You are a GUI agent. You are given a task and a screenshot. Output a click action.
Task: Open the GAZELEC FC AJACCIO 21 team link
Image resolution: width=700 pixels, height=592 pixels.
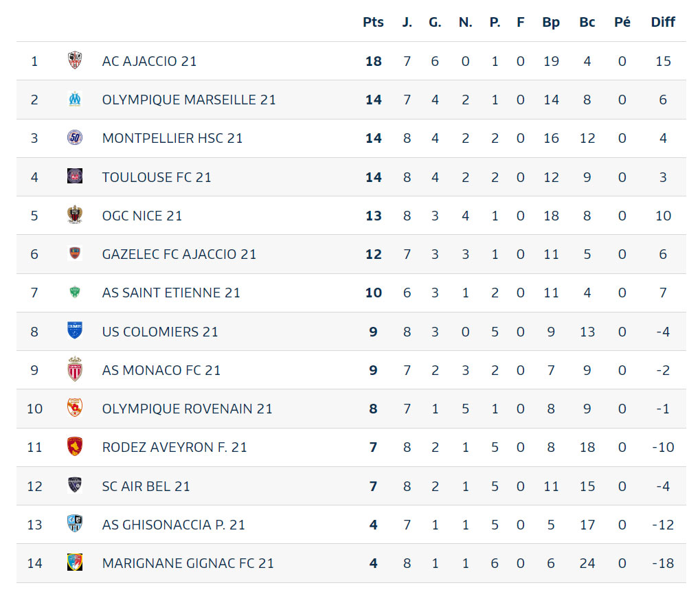179,254
